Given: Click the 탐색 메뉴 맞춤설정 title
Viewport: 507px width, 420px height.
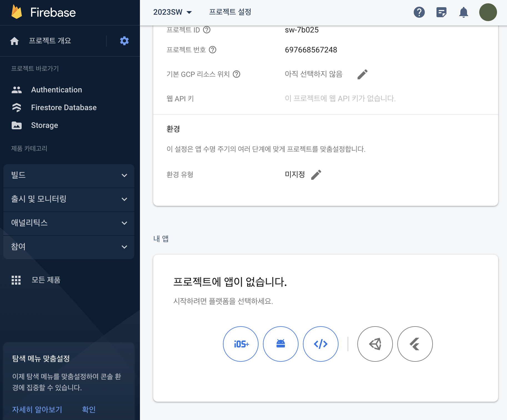Looking at the screenshot, I should tap(41, 359).
